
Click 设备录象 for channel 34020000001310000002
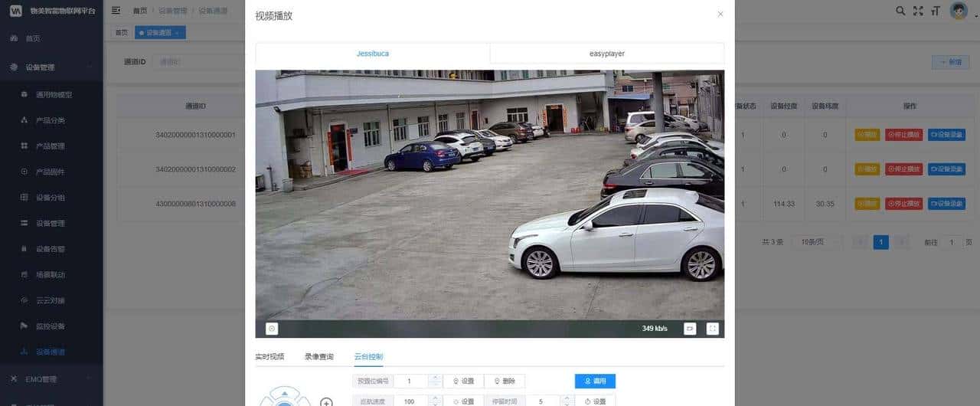pos(946,169)
